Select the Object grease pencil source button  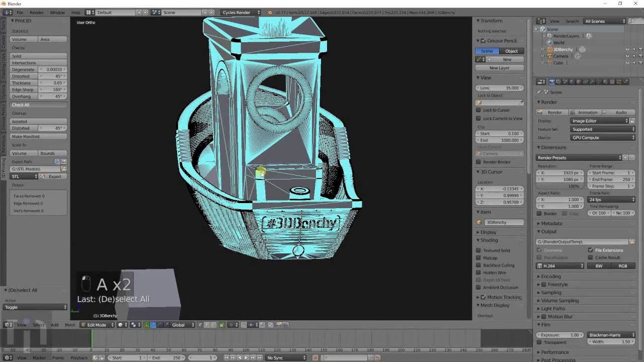(x=512, y=51)
